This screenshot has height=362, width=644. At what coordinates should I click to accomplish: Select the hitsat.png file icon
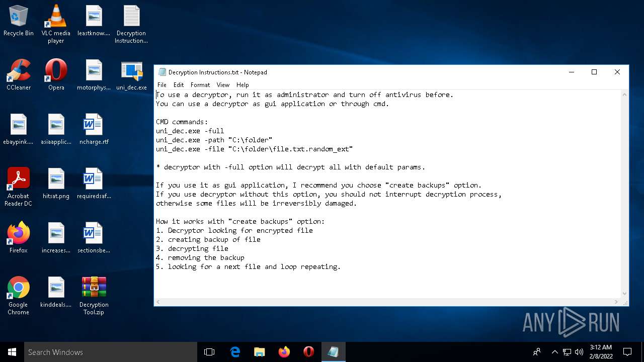click(56, 184)
